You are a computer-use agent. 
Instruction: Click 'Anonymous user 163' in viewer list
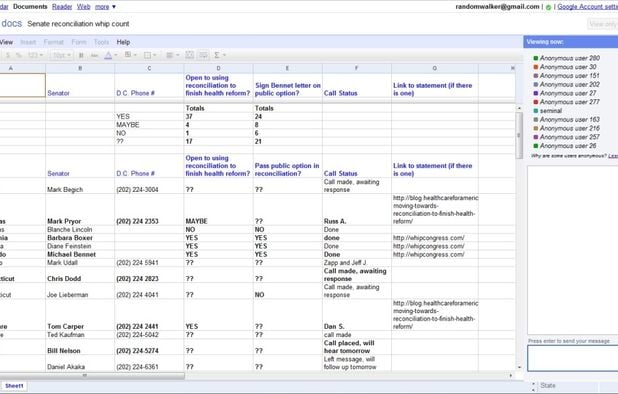coord(570,120)
